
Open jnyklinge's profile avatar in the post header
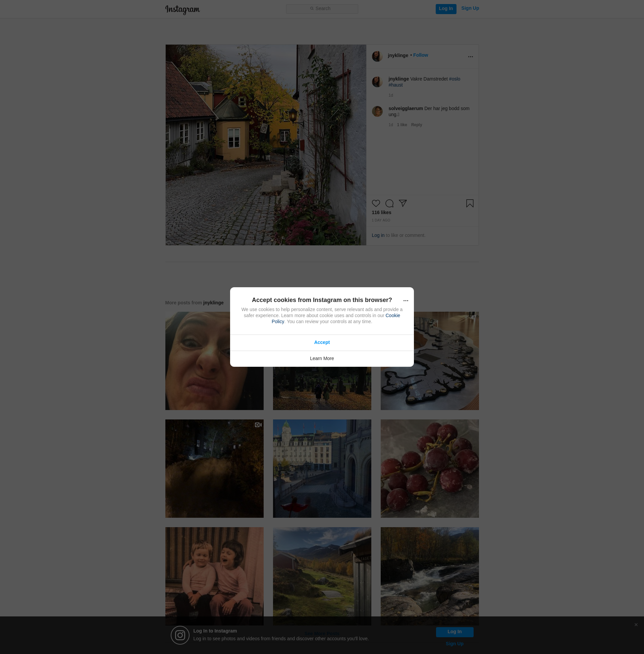377,56
